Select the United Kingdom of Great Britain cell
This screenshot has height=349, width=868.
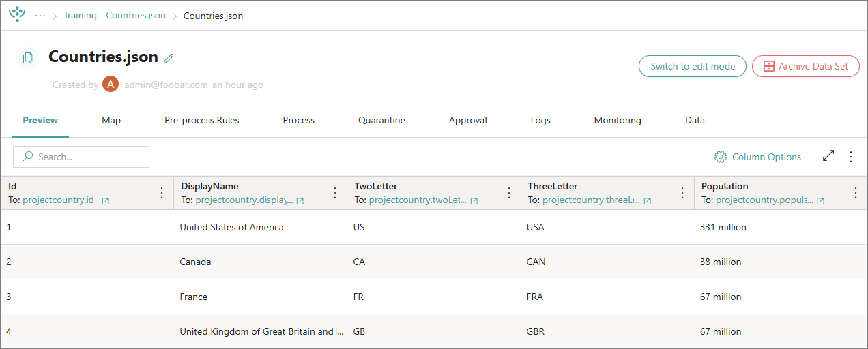click(261, 331)
